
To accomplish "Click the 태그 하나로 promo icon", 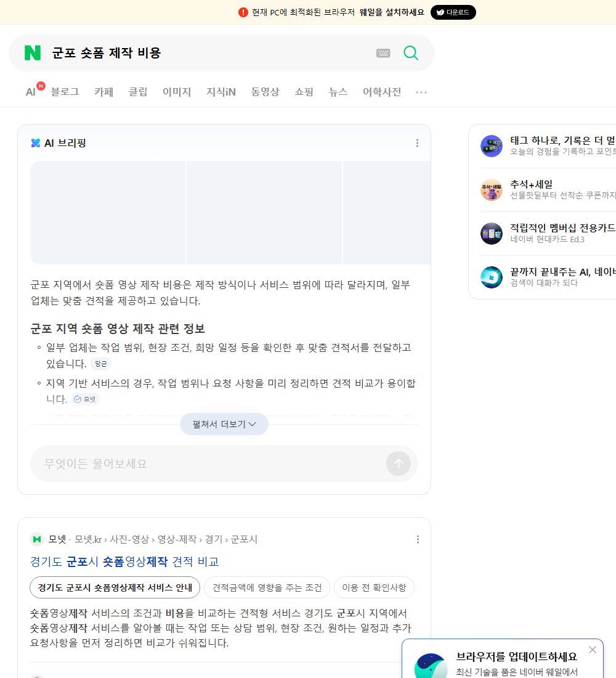I will [492, 145].
